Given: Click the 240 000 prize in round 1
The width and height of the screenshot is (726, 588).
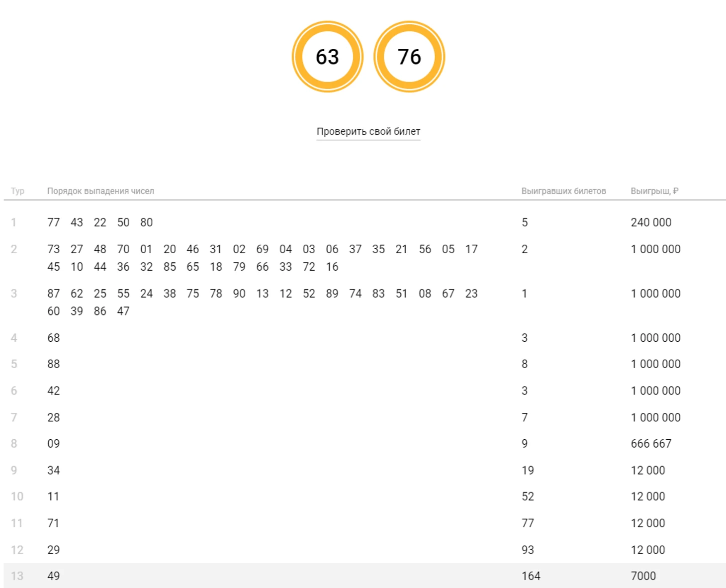Looking at the screenshot, I should click(x=650, y=222).
